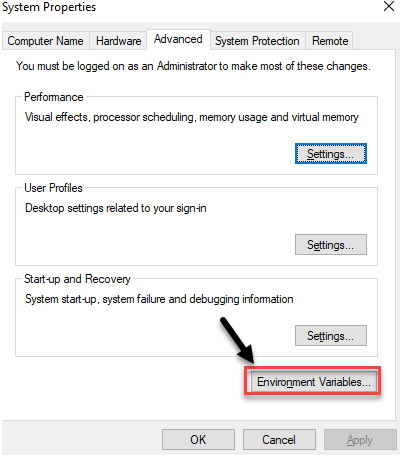Click the Environment Variables button
The width and height of the screenshot is (400, 455).
pos(314,382)
